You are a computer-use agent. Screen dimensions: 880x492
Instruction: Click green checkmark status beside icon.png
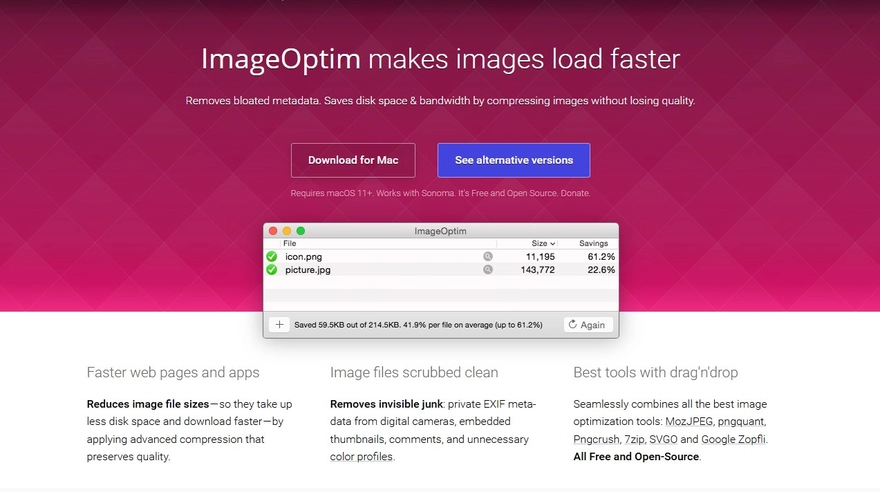click(x=272, y=257)
